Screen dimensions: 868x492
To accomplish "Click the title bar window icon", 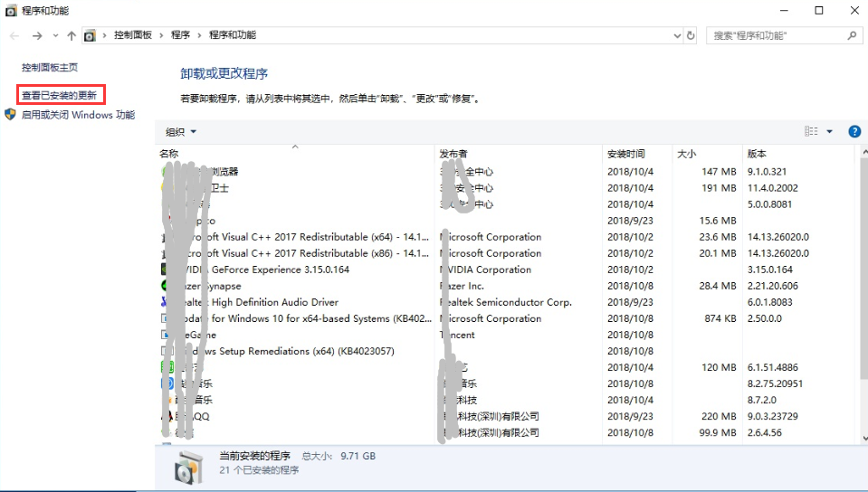I will (x=11, y=11).
